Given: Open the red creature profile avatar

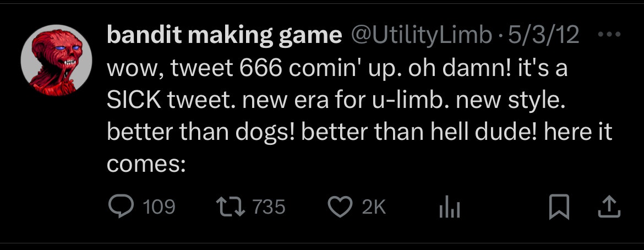Looking at the screenshot, I should point(56,60).
